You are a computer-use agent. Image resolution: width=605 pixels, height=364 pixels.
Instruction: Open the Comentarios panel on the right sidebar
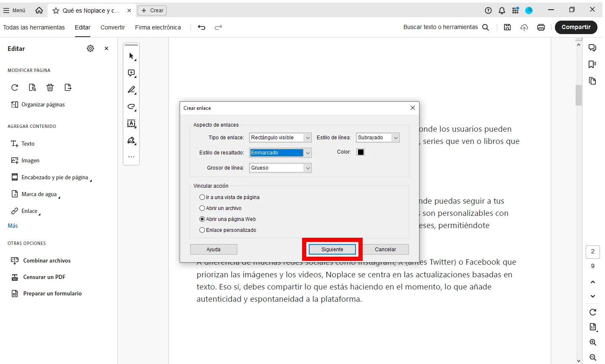(592, 48)
